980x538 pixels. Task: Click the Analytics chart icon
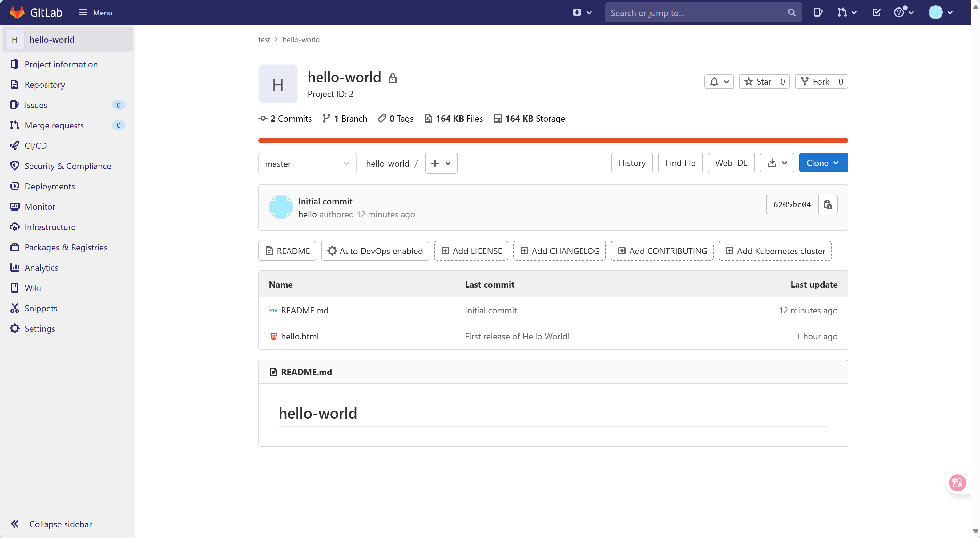[x=14, y=268]
